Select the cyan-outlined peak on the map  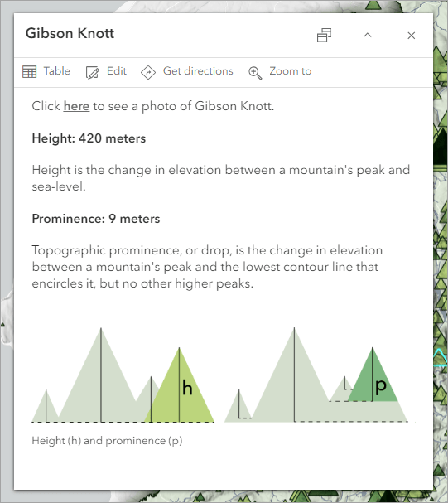(441, 358)
